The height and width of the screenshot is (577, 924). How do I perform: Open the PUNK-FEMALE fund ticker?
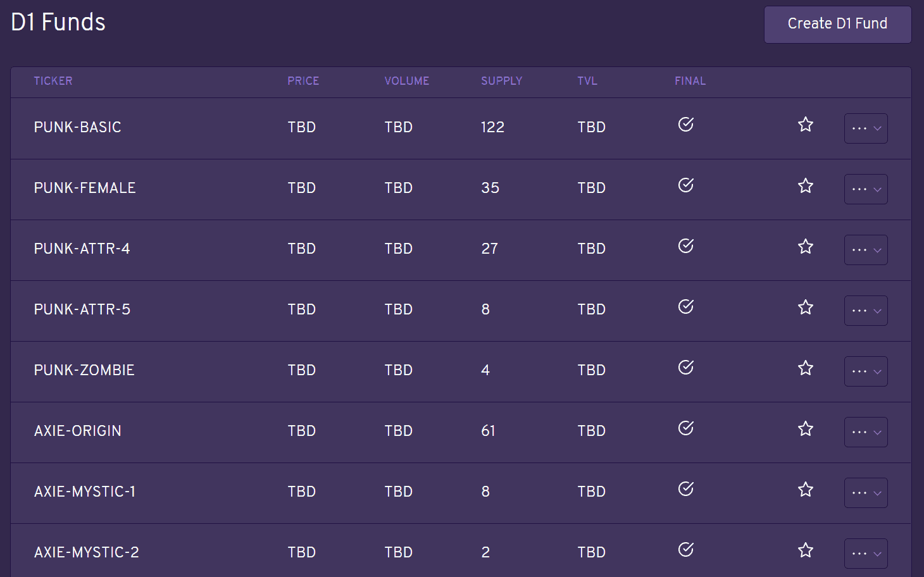[85, 188]
